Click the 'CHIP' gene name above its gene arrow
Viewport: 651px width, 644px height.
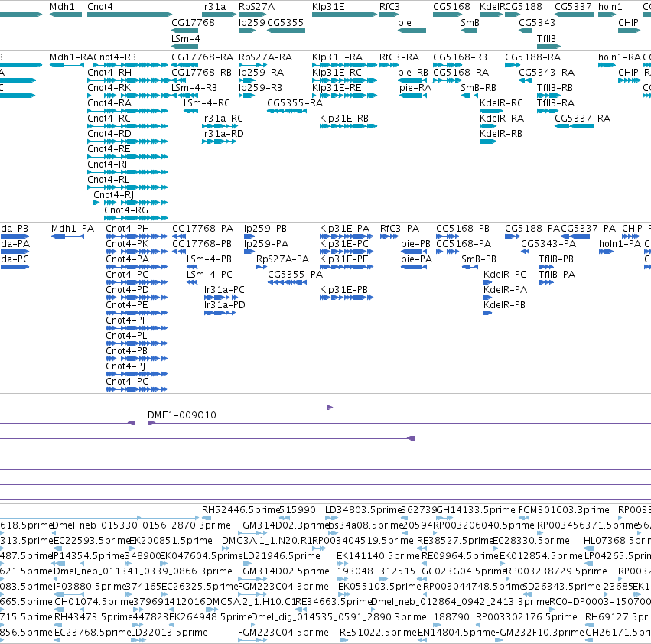(x=628, y=23)
